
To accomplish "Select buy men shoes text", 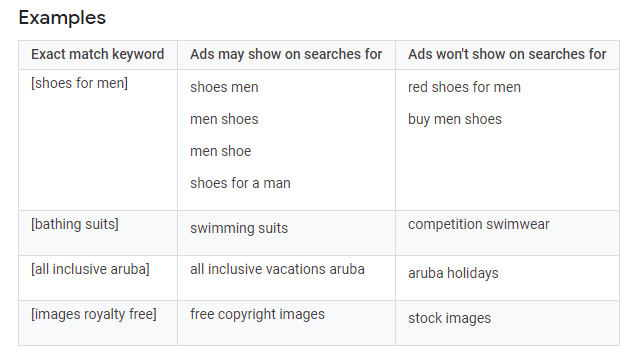I will [455, 119].
